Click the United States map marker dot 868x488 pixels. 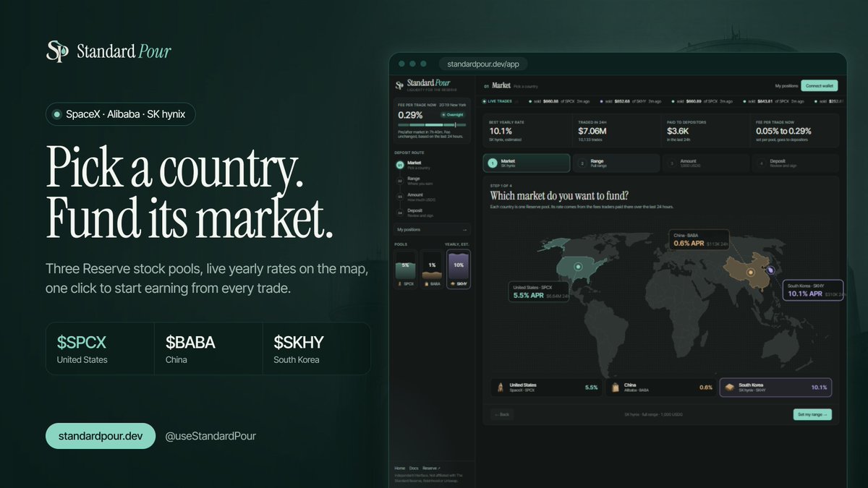click(578, 267)
